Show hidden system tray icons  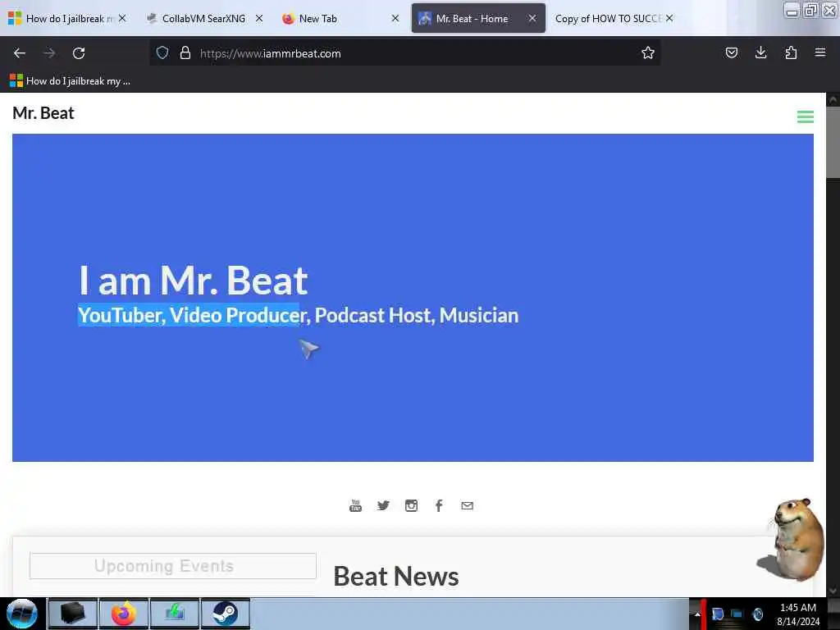click(x=697, y=614)
